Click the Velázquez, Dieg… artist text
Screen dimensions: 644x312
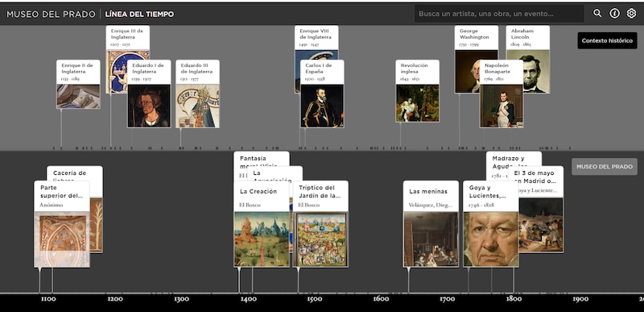pyautogui.click(x=430, y=205)
